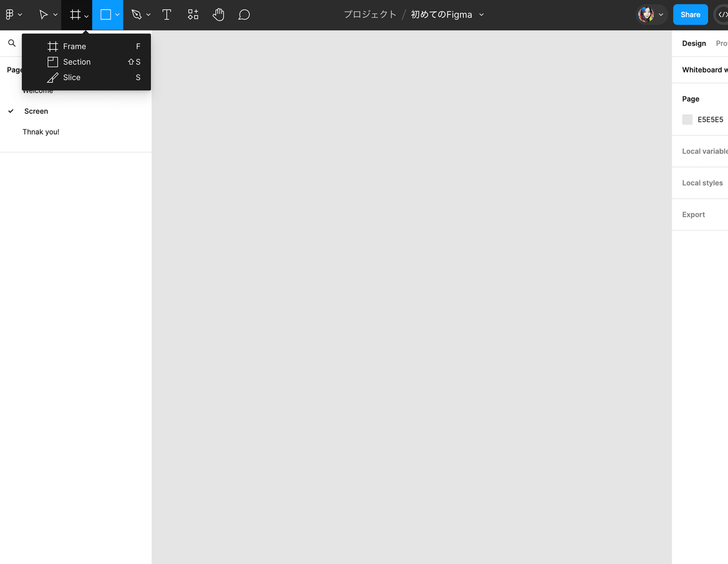Expand the main menu chevron
Screen dimensions: 728x564
click(20, 15)
